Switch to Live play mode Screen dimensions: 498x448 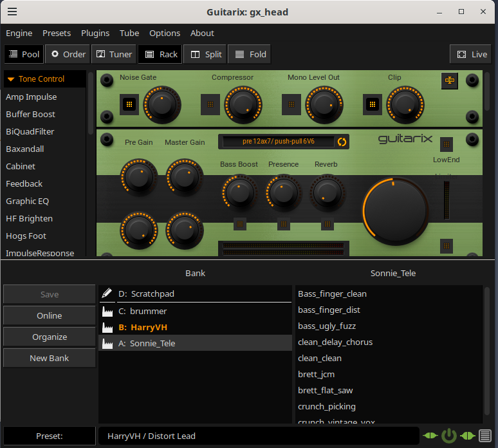coord(472,54)
